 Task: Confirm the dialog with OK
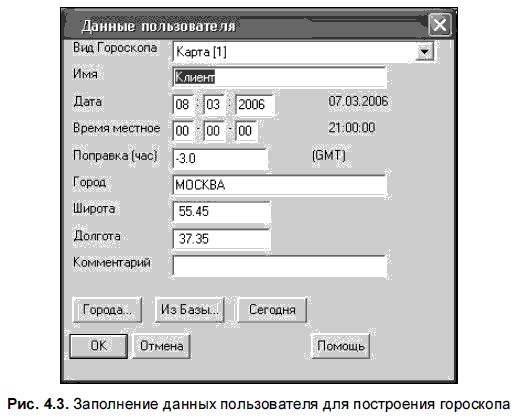point(98,346)
